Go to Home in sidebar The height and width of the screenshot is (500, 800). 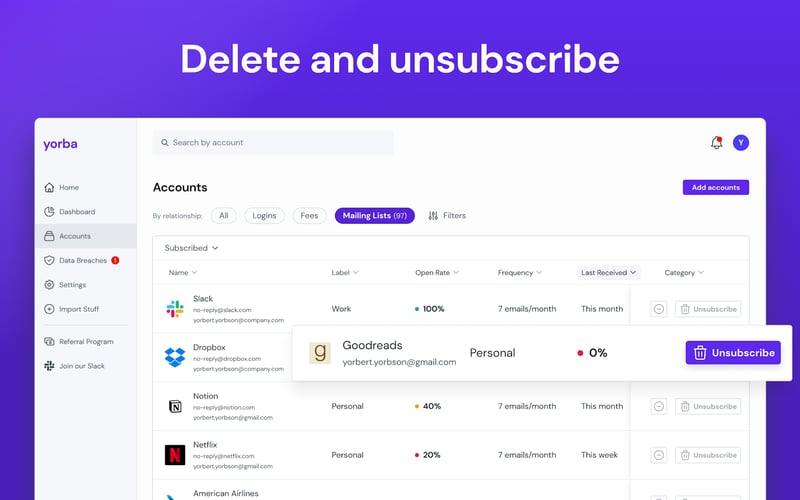62,187
